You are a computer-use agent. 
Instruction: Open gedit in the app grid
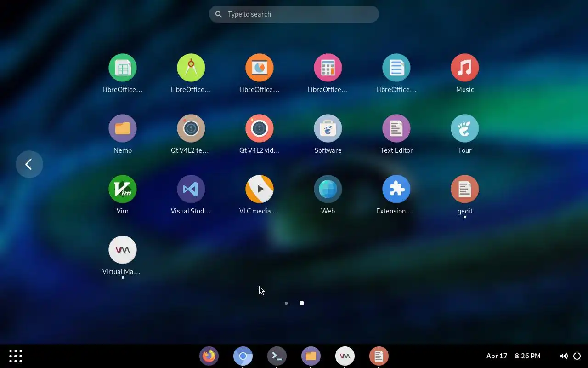(x=465, y=189)
